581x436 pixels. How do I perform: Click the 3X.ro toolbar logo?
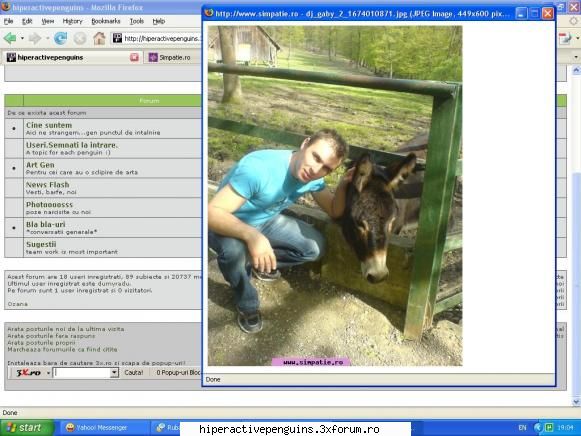click(x=28, y=373)
